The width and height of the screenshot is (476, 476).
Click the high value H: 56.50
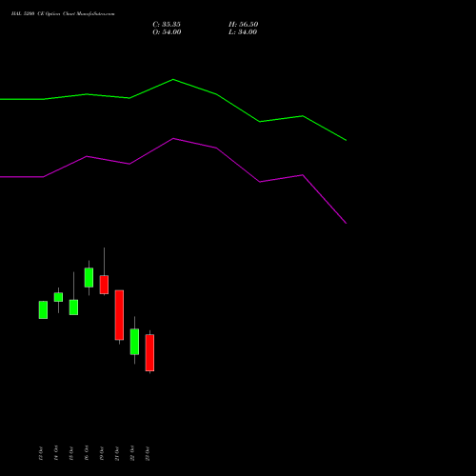244,25
